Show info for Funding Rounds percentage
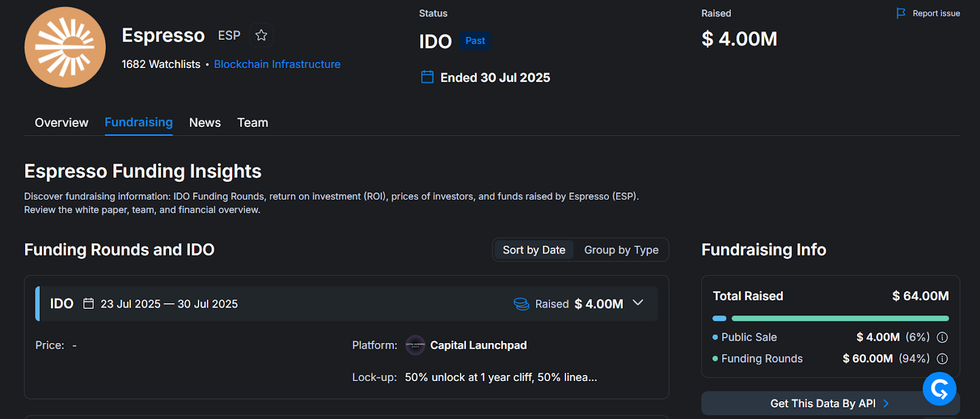Screen dimensions: 980x419 tap(942, 359)
